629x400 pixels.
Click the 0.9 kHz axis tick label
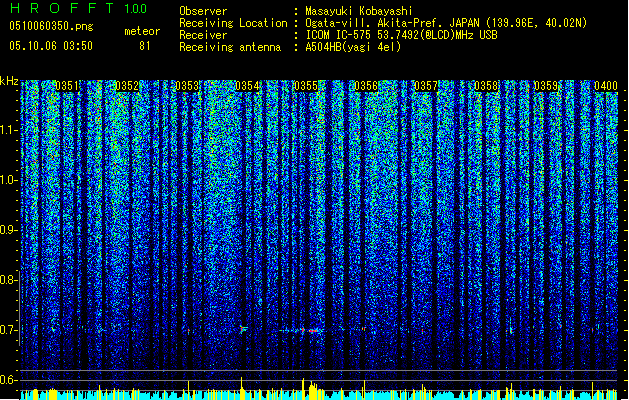(x=8, y=230)
